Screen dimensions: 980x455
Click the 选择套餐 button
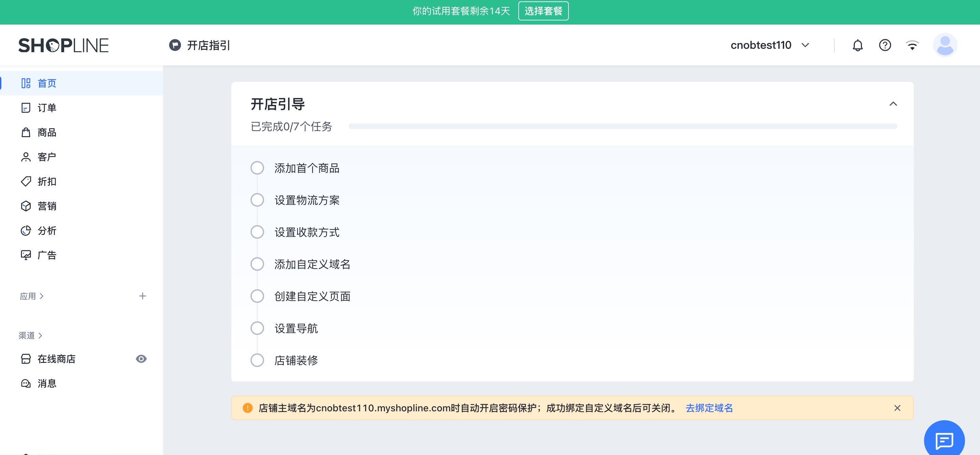coord(543,11)
